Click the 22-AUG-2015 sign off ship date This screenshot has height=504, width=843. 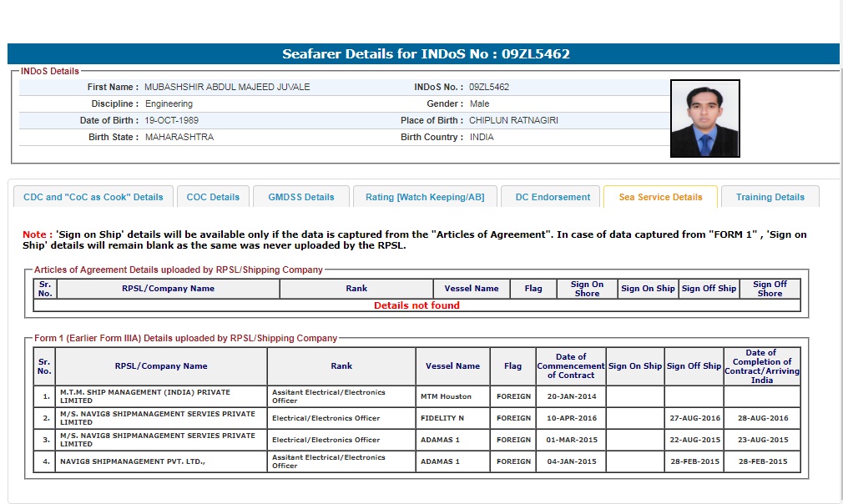(x=694, y=440)
